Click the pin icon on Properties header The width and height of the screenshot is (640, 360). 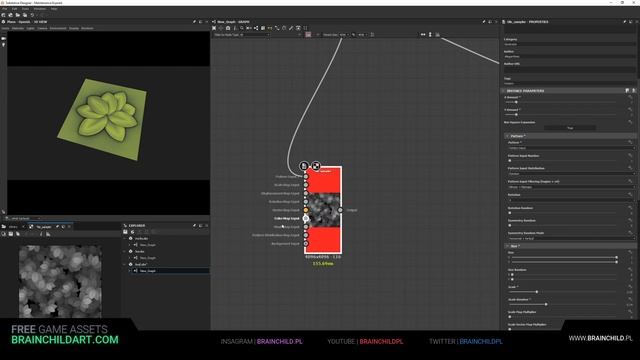click(625, 22)
